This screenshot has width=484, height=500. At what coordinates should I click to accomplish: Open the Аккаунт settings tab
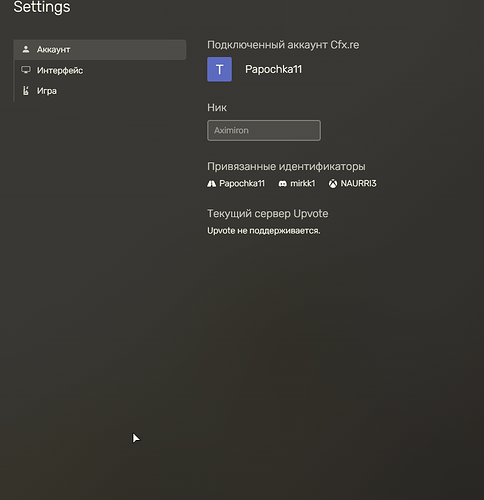100,50
